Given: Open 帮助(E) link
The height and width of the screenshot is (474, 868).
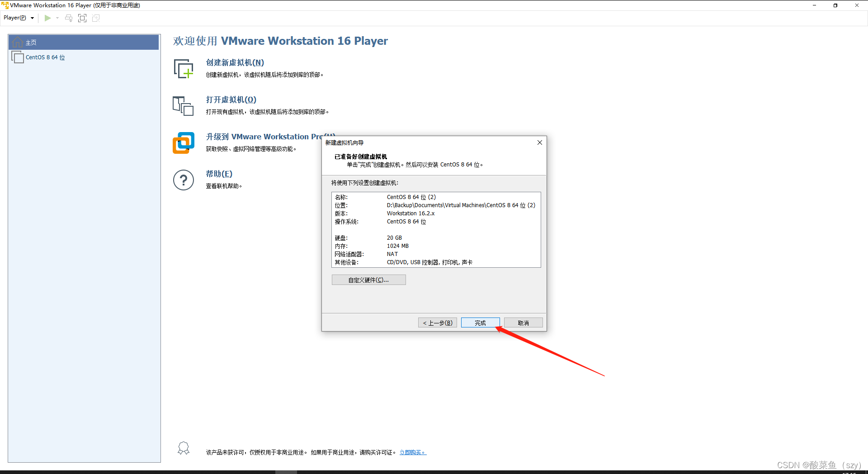Looking at the screenshot, I should [x=219, y=174].
